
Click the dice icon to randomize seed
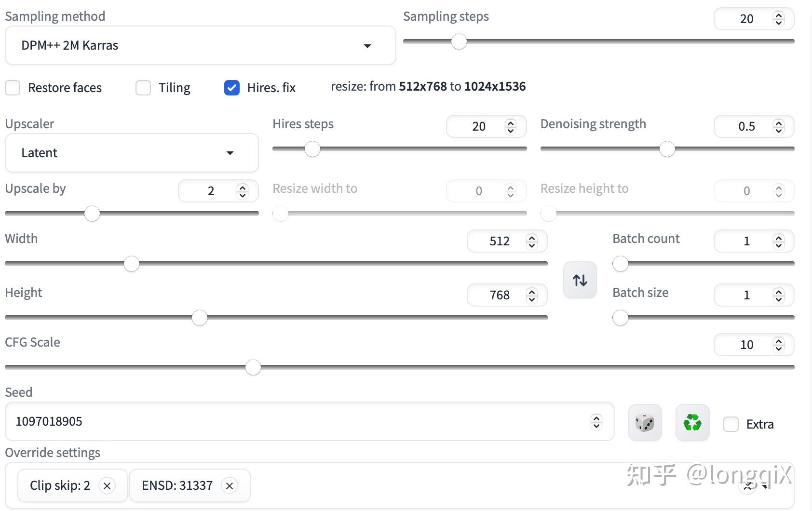(645, 423)
